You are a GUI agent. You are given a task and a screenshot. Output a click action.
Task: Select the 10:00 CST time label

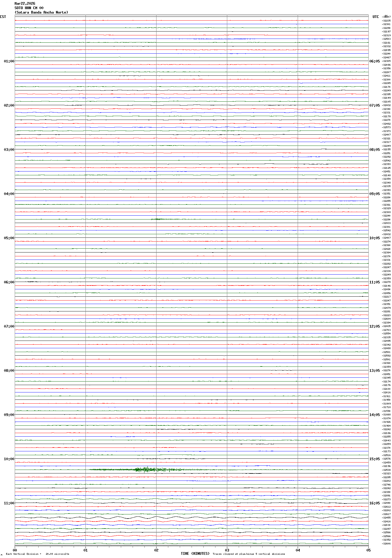9,459
